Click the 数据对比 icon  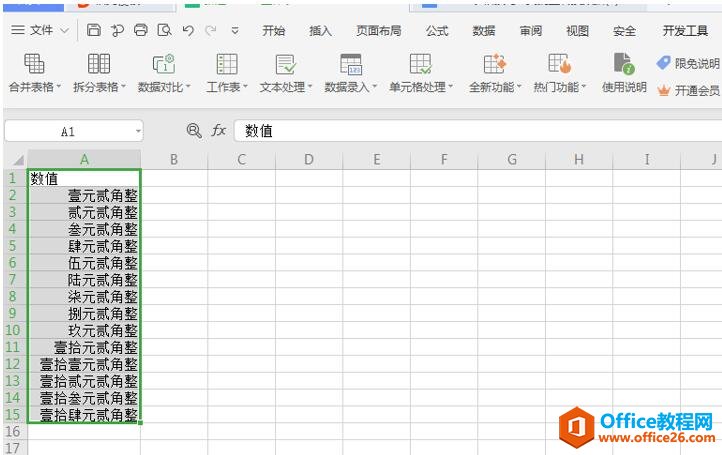163,64
